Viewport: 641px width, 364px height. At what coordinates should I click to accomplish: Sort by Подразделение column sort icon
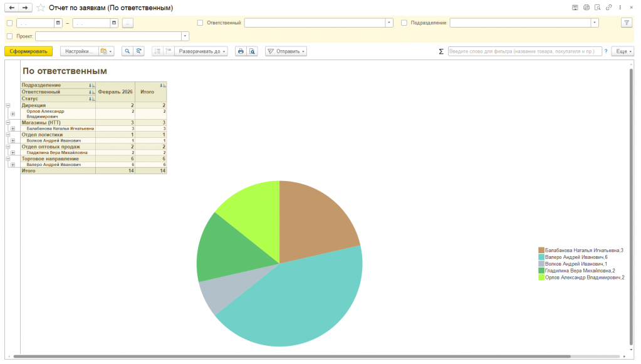pyautogui.click(x=92, y=85)
